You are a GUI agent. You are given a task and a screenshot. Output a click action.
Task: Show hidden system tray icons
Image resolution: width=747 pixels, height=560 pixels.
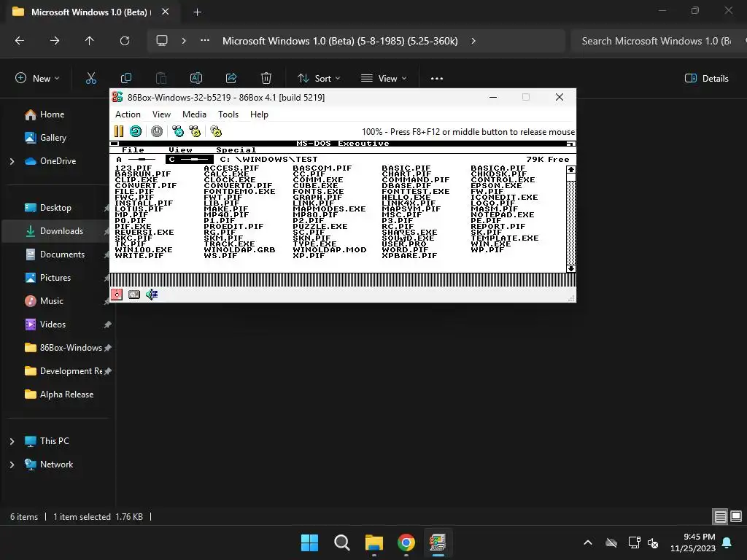588,542
